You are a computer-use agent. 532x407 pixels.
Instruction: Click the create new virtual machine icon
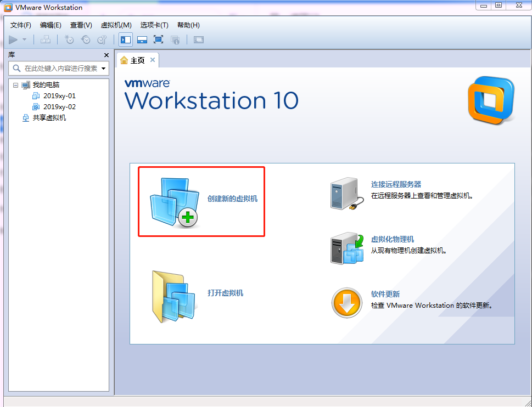click(175, 202)
